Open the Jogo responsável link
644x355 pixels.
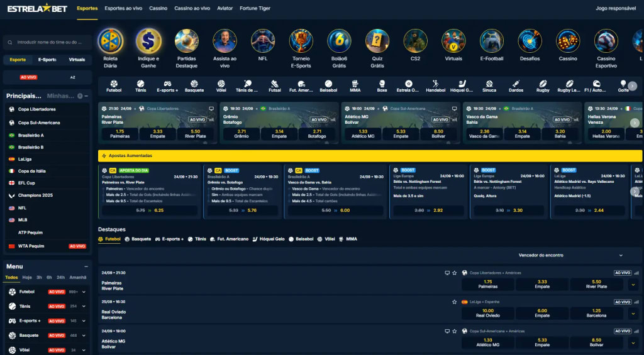[616, 8]
